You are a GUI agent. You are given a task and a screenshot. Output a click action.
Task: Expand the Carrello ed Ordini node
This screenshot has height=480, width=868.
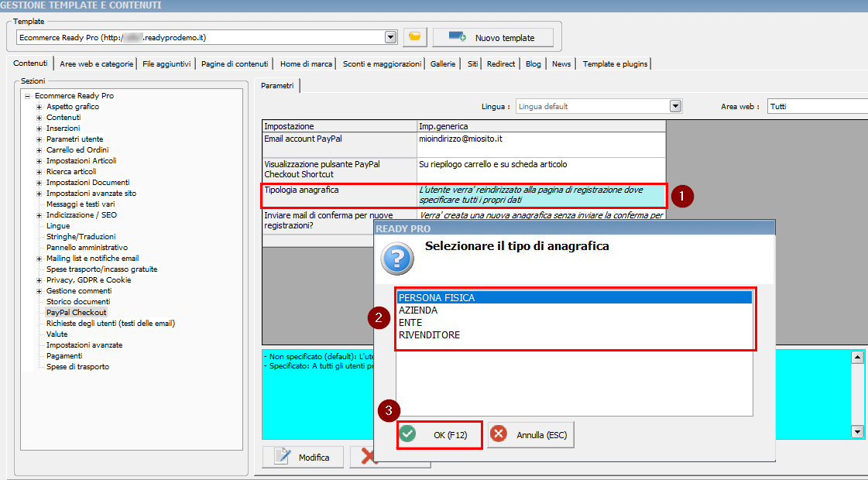pyautogui.click(x=39, y=150)
